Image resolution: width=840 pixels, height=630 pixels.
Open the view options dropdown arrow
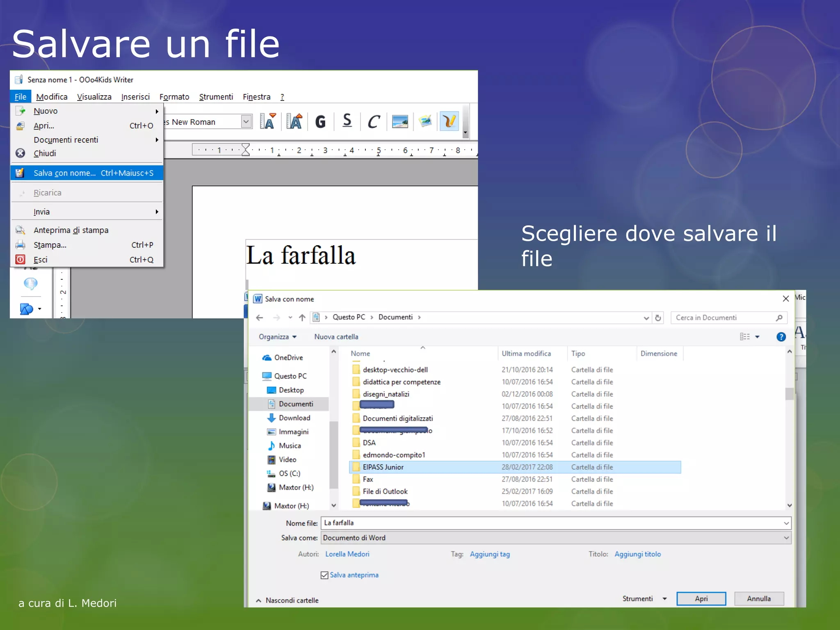point(757,337)
